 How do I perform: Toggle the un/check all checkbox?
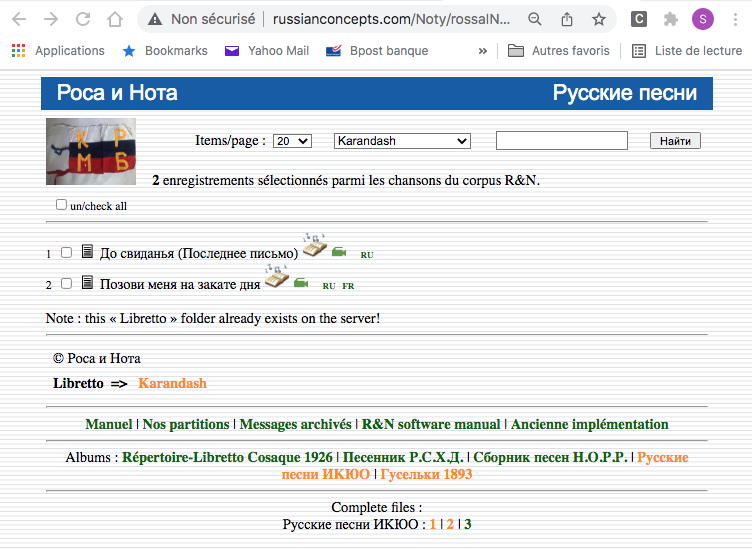click(x=61, y=205)
